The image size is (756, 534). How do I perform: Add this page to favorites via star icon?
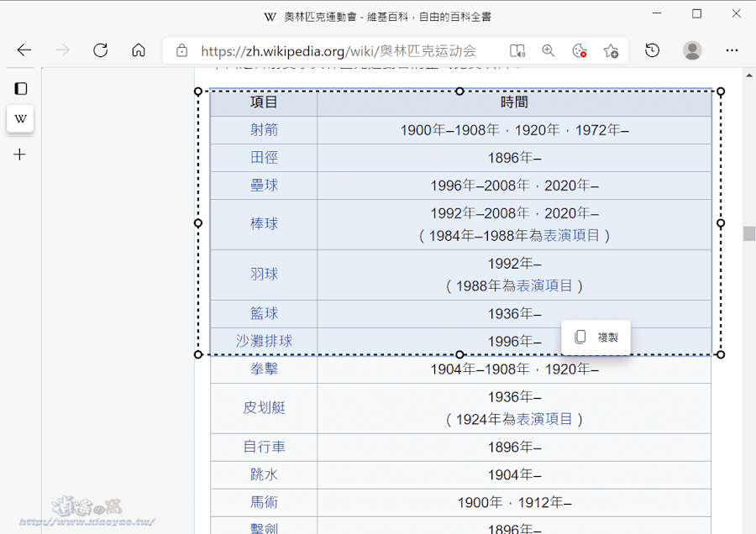click(611, 50)
